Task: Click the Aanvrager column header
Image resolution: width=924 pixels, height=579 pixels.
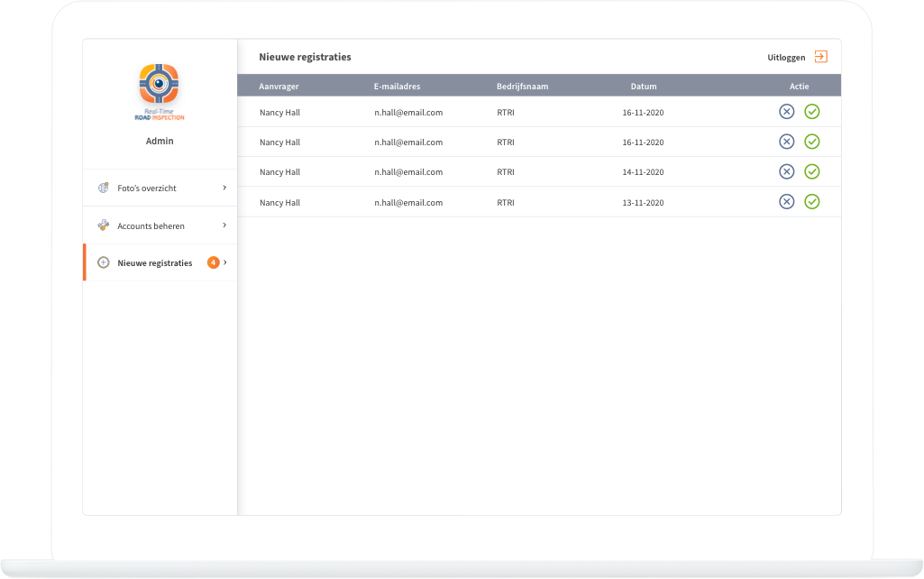Action: (279, 86)
